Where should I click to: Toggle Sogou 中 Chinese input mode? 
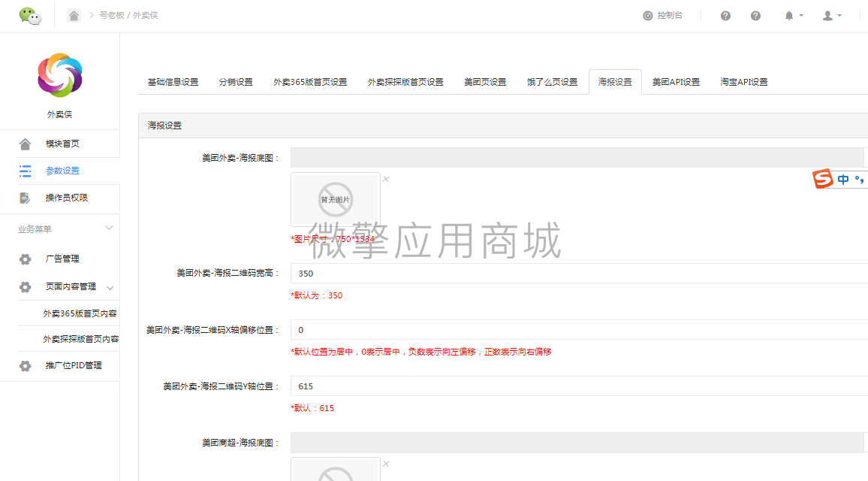[x=843, y=179]
